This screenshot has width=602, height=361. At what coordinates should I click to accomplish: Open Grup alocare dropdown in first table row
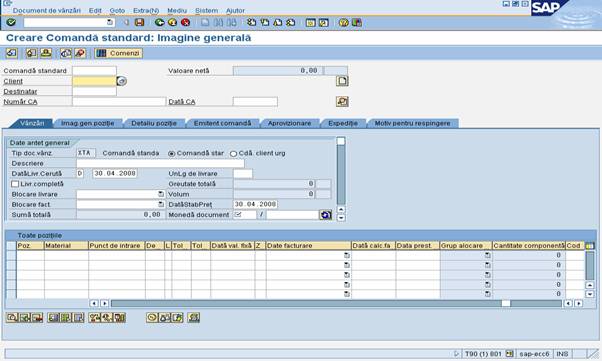tap(488, 255)
